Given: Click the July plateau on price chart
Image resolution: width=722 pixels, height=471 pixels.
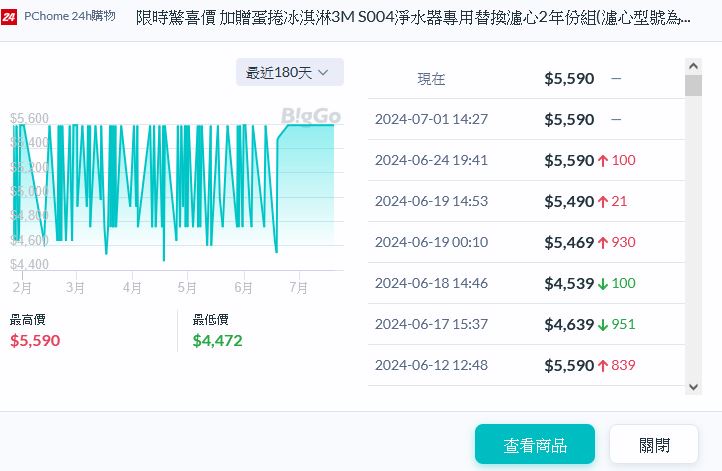Looking at the screenshot, I should tap(310, 126).
